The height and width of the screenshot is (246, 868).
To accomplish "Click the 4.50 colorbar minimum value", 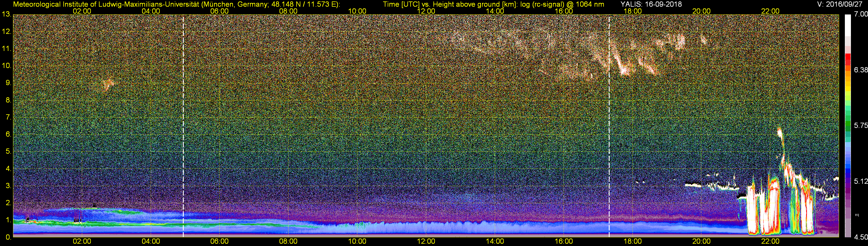I will (x=861, y=237).
